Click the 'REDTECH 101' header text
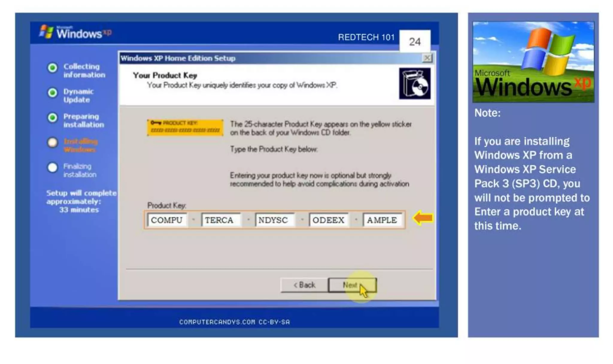This screenshot has height=364, width=613. pos(366,37)
